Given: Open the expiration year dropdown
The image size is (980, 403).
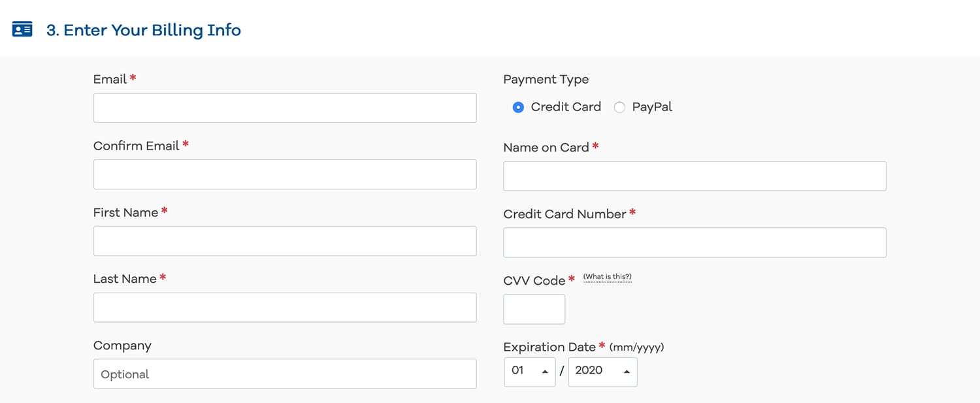Looking at the screenshot, I should tap(602, 371).
